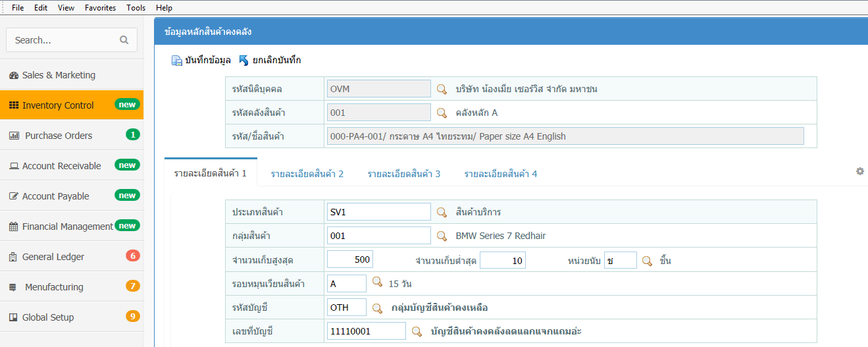Click the Financial Management calendar icon
The height and width of the screenshot is (347, 868).
pyautogui.click(x=14, y=227)
